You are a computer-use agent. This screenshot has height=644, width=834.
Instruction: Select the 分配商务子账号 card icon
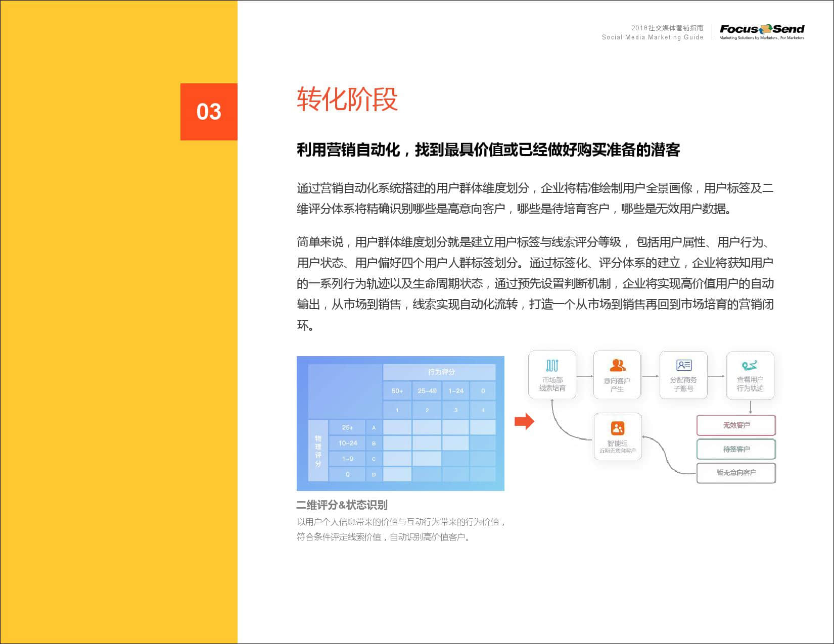683,365
